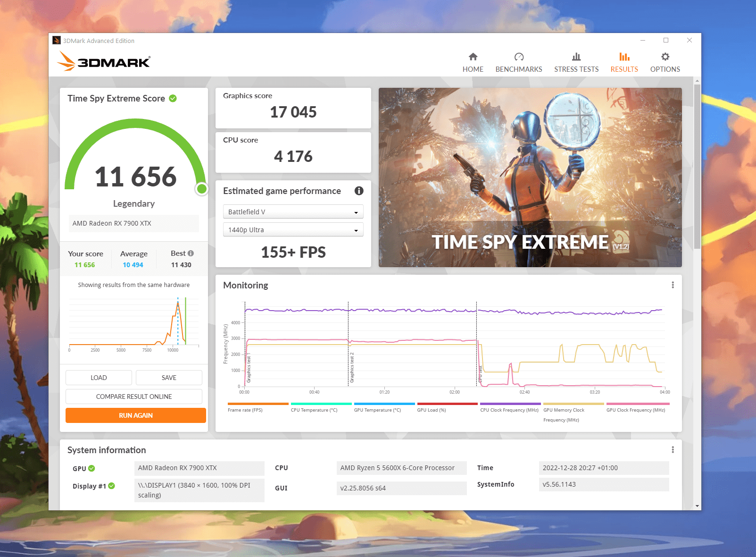The height and width of the screenshot is (557, 756).
Task: Click the Time Spy Extreme validity checkmark
Action: point(173,98)
